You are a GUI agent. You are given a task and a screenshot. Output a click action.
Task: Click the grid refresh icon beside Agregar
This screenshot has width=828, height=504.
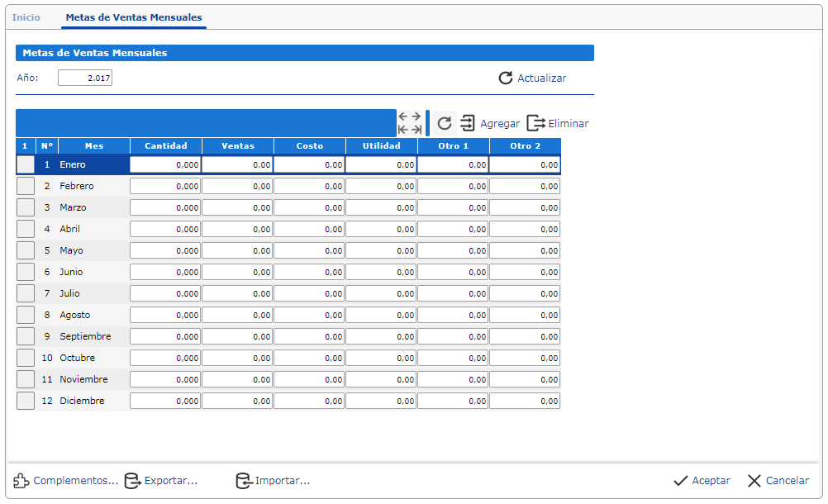point(445,123)
